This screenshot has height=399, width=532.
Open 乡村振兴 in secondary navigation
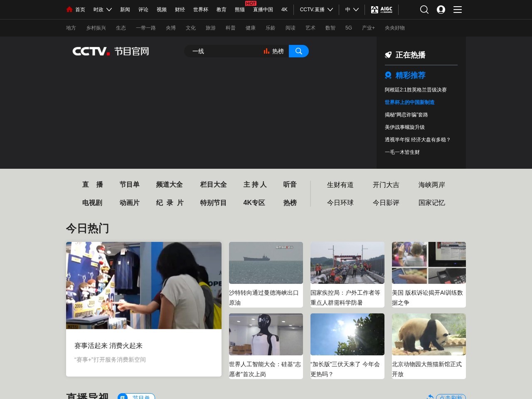click(x=96, y=28)
